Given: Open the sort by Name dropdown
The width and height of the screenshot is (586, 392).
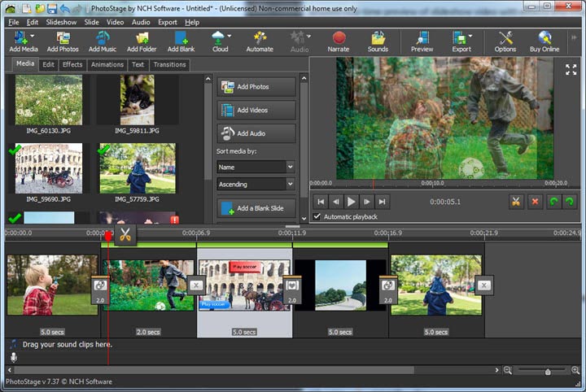Looking at the screenshot, I should [x=256, y=166].
